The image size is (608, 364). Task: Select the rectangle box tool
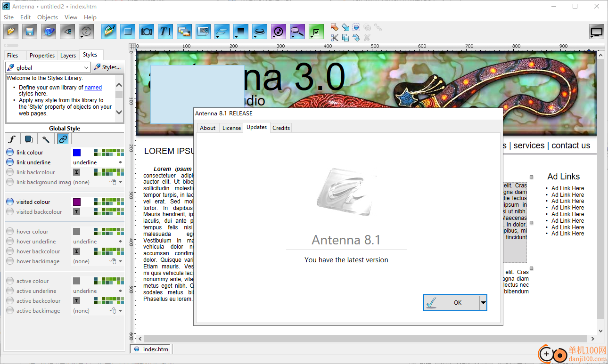pyautogui.click(x=128, y=32)
